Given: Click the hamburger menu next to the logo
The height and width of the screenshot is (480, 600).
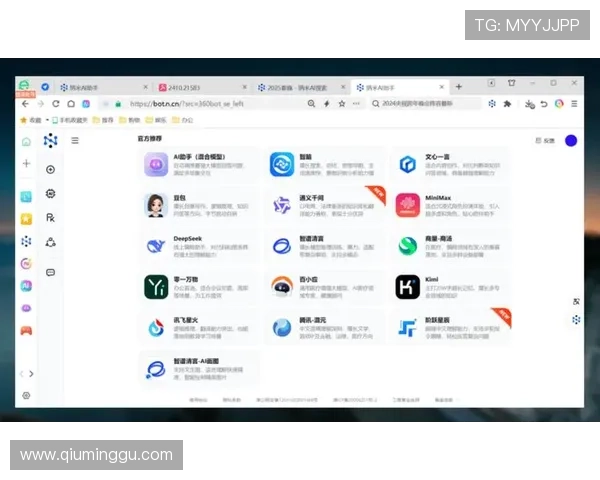Looking at the screenshot, I should (75, 140).
